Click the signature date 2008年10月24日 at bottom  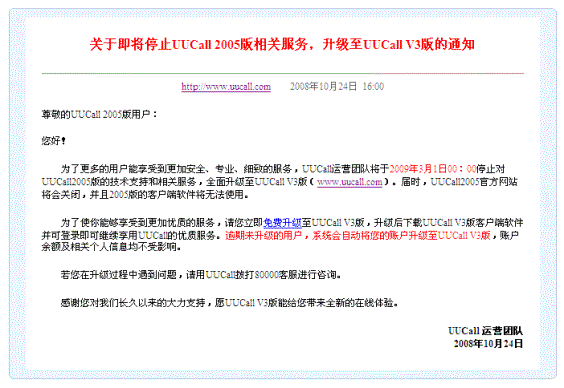click(488, 344)
